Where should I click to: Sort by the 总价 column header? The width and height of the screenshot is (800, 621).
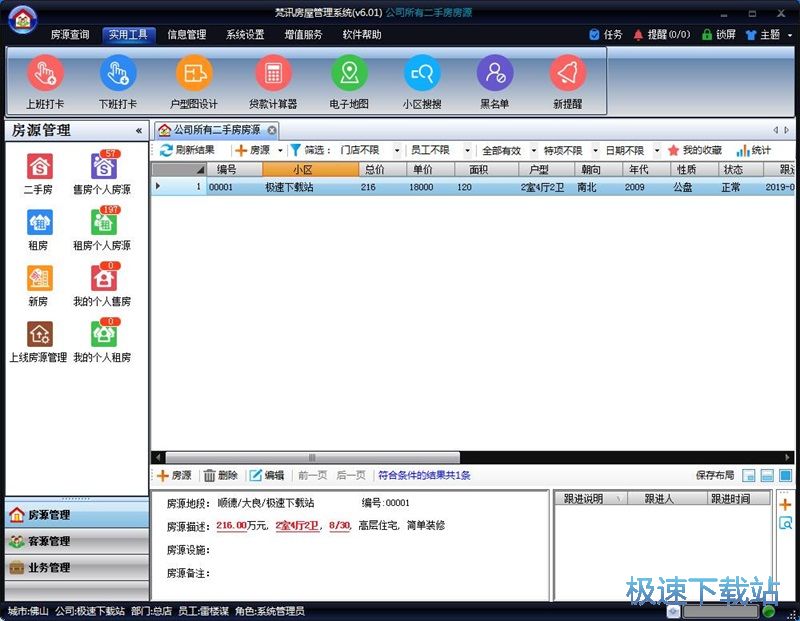pyautogui.click(x=374, y=170)
